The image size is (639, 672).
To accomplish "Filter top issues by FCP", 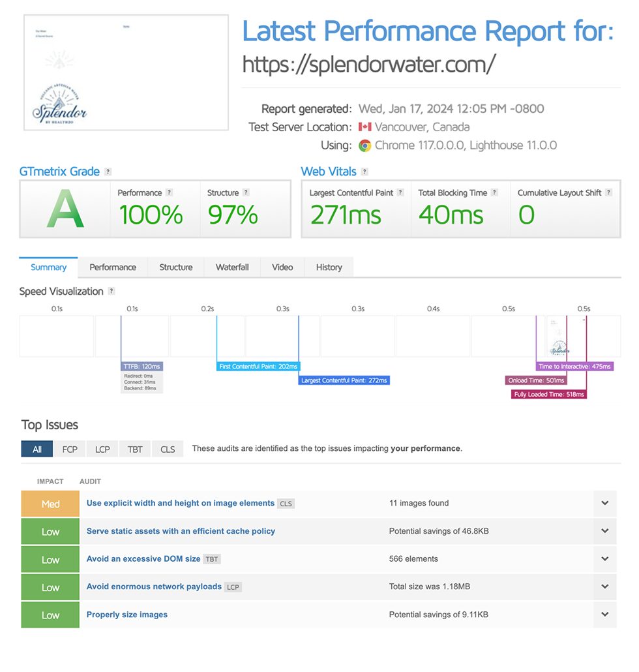I will point(70,449).
